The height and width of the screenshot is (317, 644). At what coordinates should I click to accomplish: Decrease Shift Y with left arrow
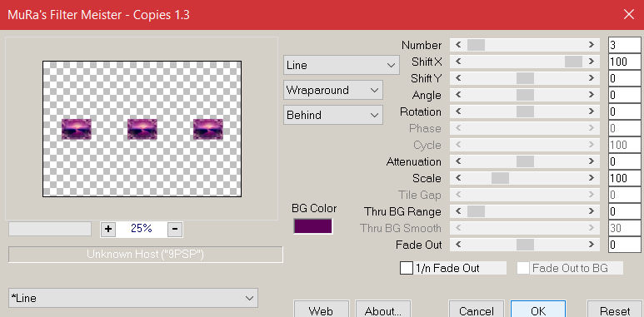click(x=458, y=78)
